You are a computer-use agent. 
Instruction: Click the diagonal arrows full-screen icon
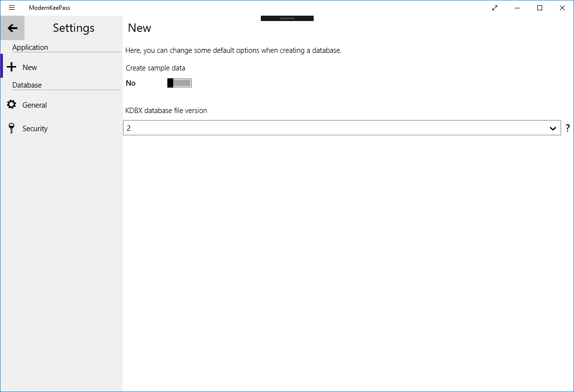point(495,8)
